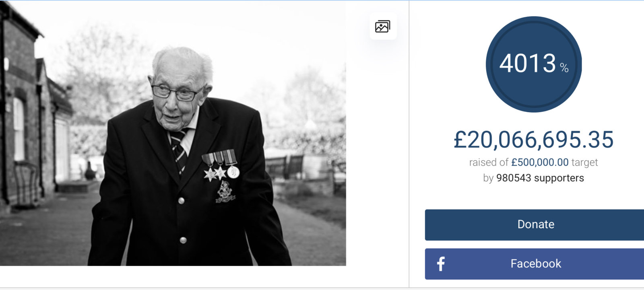
Task: Open the main fundraiser photo
Action: tap(173, 133)
